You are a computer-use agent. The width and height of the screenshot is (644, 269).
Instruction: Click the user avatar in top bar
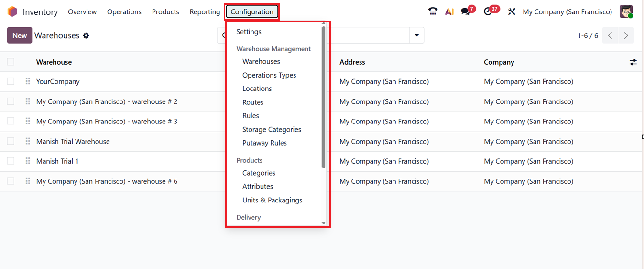tap(626, 12)
